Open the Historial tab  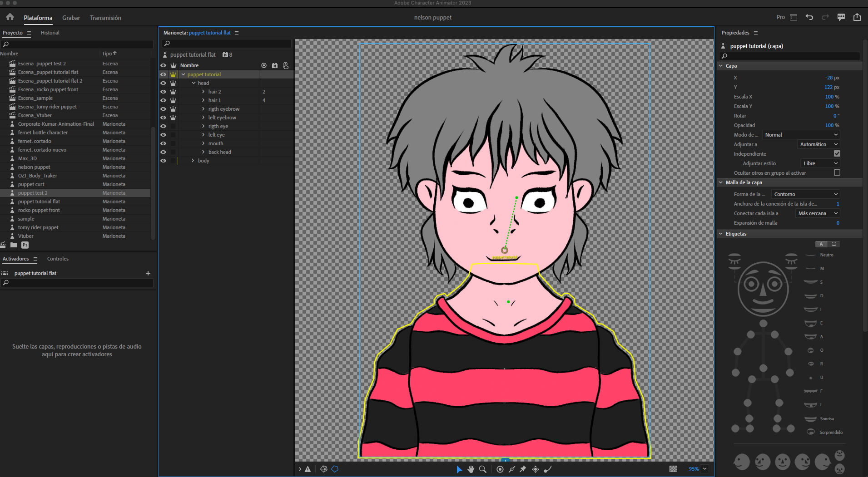tap(50, 33)
